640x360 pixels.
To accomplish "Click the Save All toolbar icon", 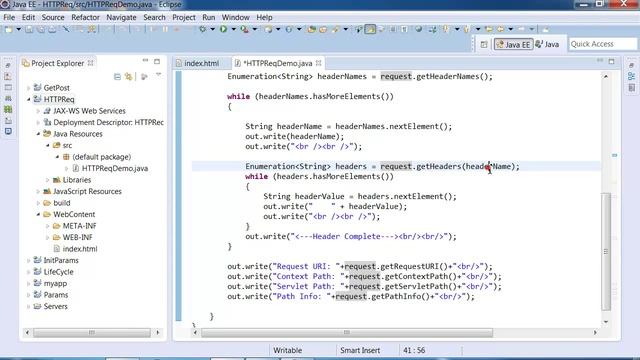I will (41, 29).
